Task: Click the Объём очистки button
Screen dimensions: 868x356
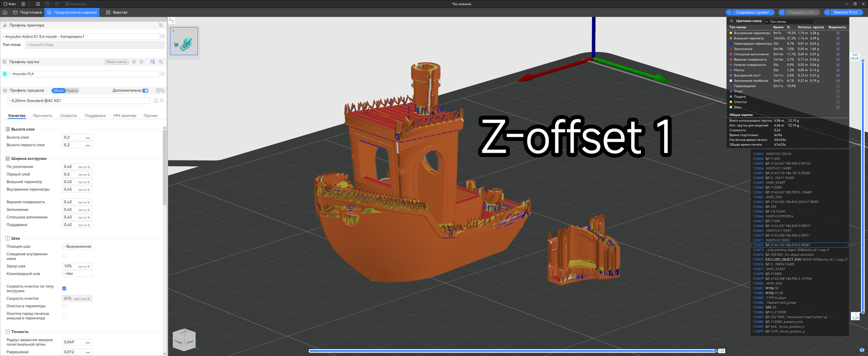Action: [x=117, y=62]
